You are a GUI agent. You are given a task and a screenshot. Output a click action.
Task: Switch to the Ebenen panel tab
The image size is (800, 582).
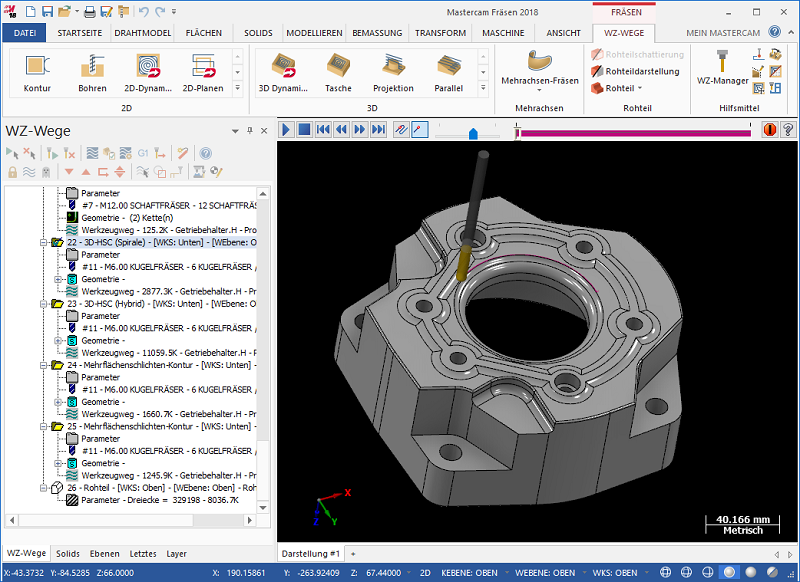(x=105, y=553)
